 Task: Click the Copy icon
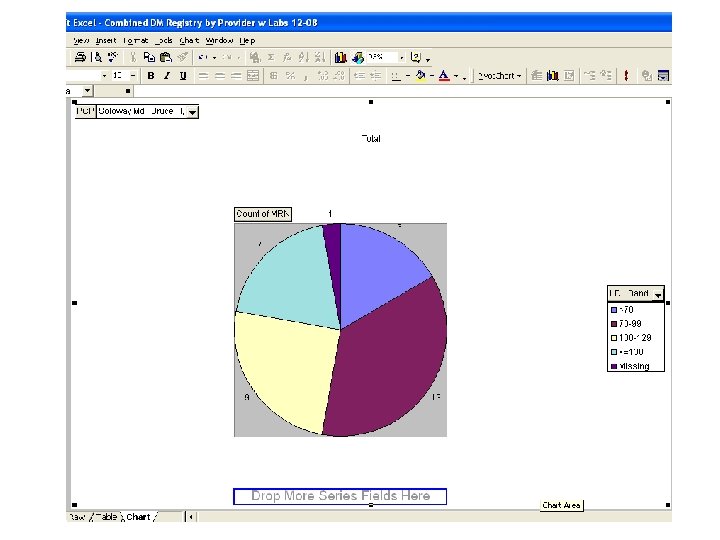pos(149,57)
